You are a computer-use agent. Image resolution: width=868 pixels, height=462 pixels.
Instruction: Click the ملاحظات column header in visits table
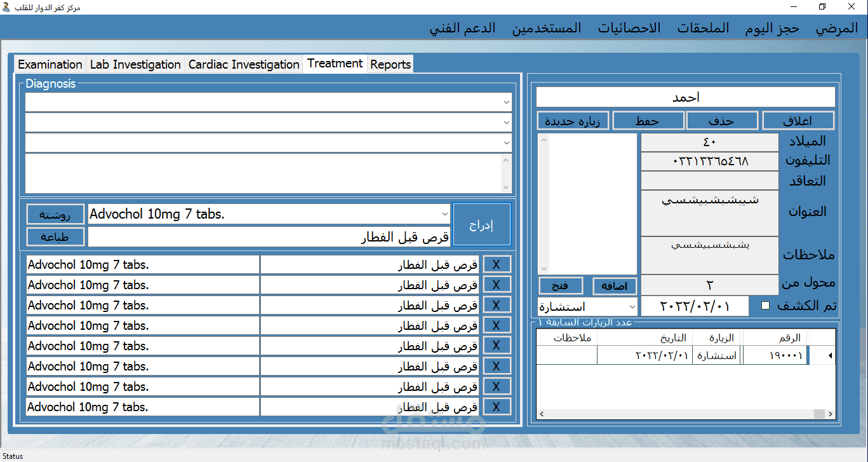tap(566, 337)
